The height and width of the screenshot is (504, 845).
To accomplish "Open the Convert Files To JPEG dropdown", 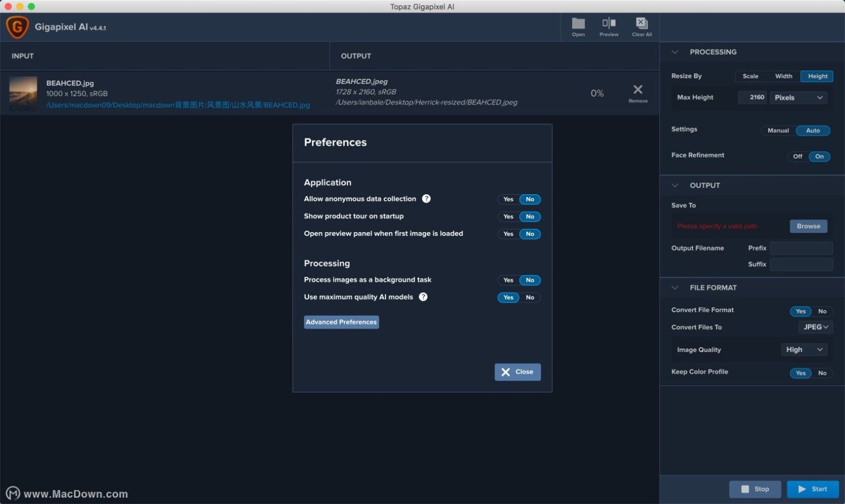I will [816, 327].
